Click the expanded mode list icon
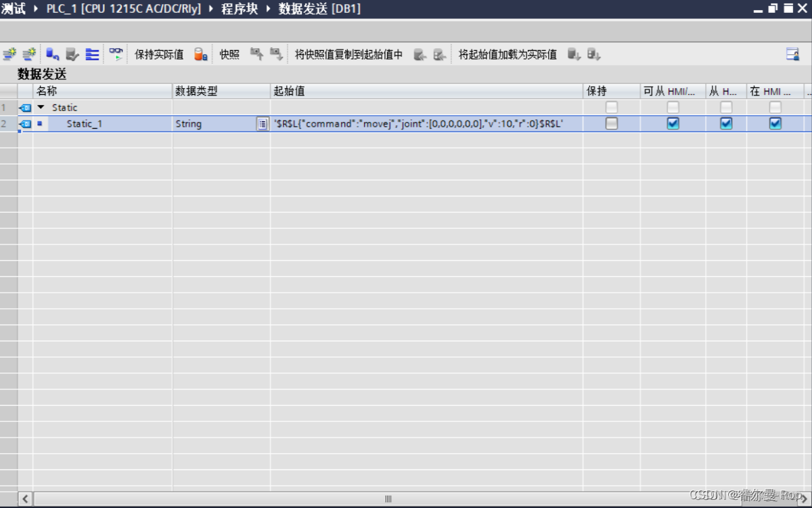Viewport: 812px width, 508px height. 92,54
